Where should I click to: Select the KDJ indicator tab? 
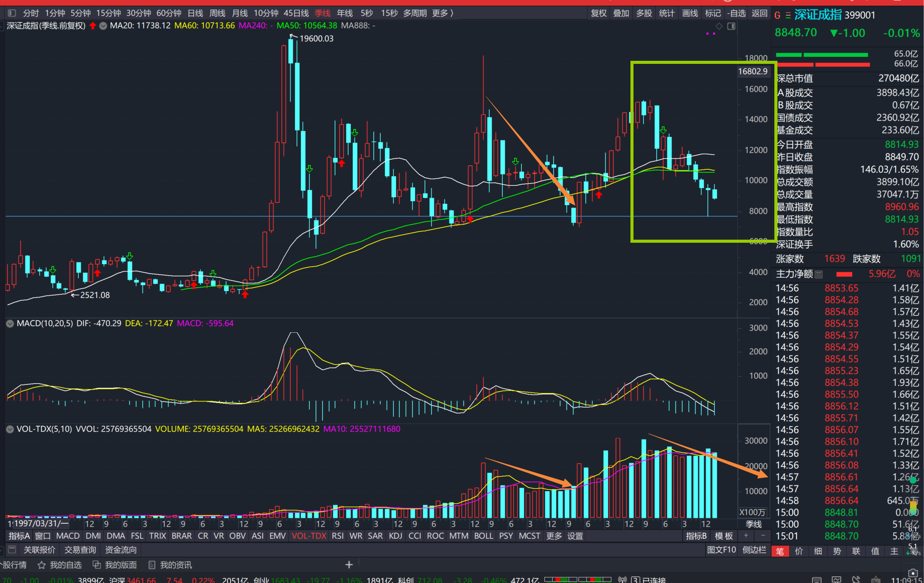395,536
